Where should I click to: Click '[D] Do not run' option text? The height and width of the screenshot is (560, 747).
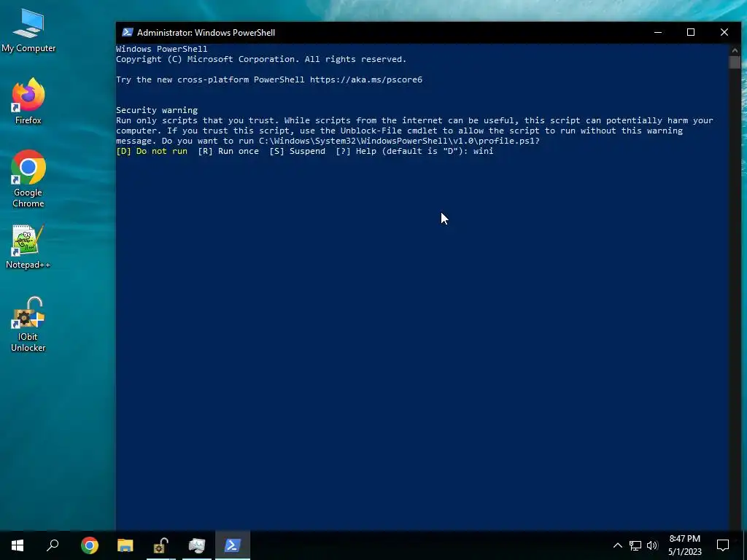point(152,151)
